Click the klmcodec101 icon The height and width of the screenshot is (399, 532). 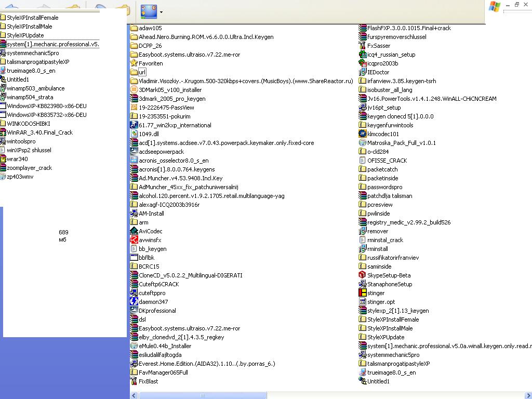(x=362, y=134)
